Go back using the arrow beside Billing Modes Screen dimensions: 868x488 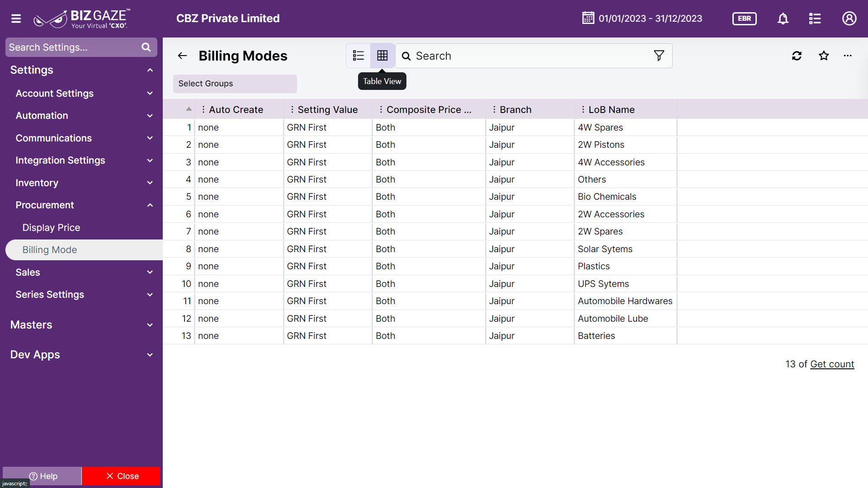183,56
